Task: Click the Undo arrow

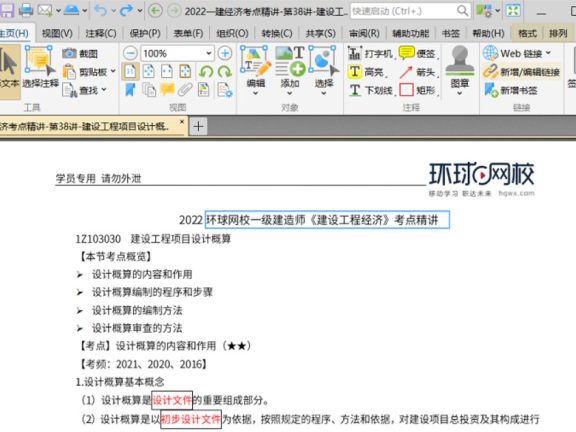Action: 100,11
